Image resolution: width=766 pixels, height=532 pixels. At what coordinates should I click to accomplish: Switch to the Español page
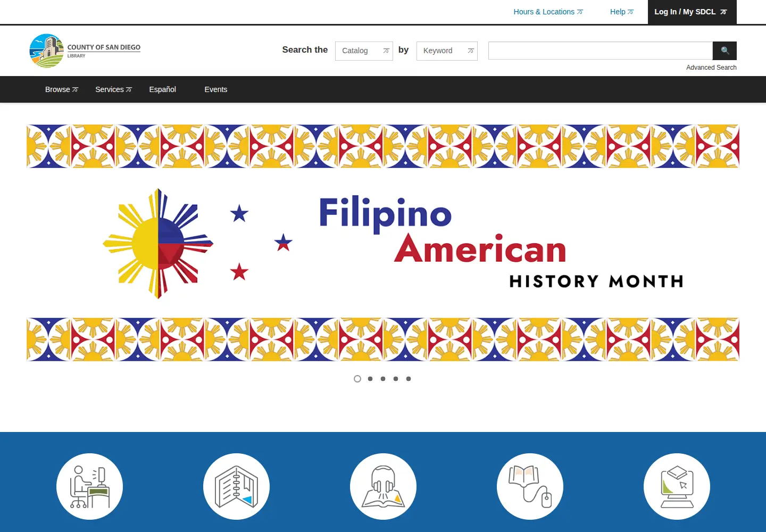point(162,89)
